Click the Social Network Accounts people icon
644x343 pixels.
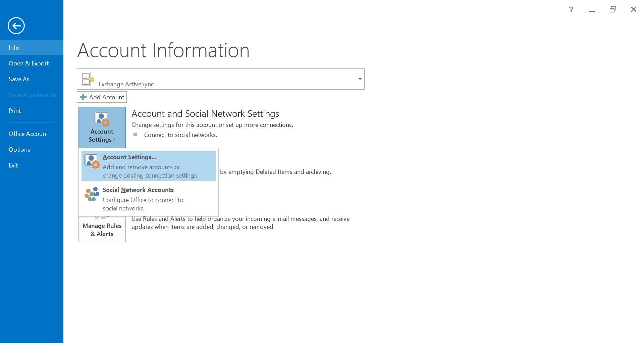(92, 194)
